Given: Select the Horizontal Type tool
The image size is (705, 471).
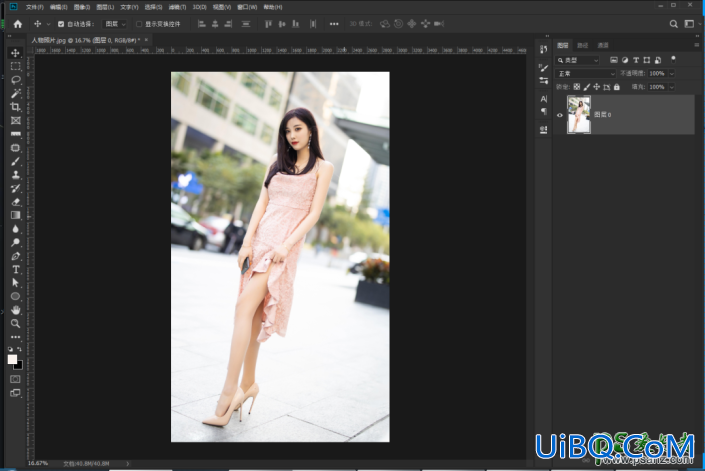Looking at the screenshot, I should [x=15, y=270].
